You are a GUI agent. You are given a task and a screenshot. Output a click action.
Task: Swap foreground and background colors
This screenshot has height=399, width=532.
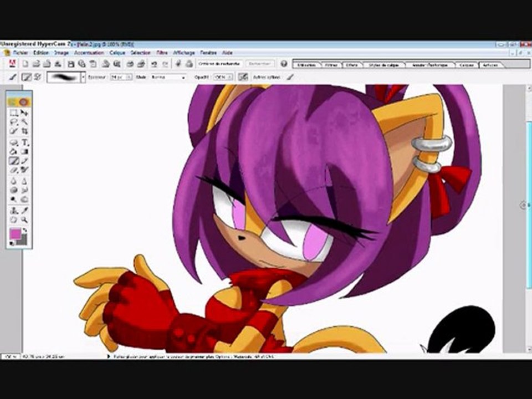25,231
